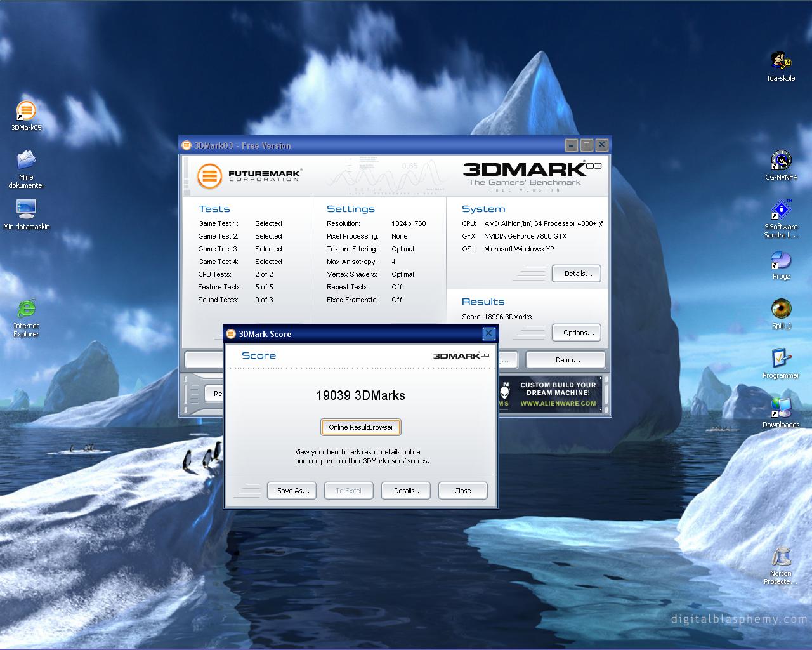Click the "Game Test 4:" label
The image size is (812, 650).
(x=218, y=262)
